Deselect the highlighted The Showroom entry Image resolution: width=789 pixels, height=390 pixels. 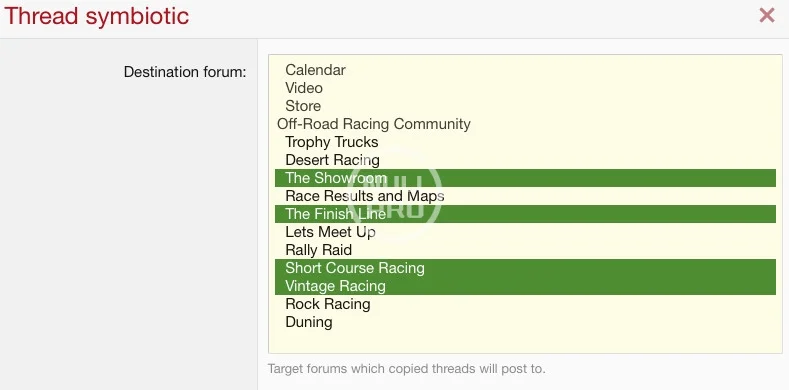pos(525,178)
